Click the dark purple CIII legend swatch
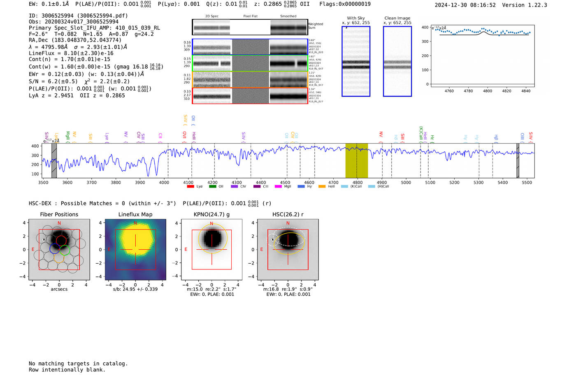 tap(257, 186)
